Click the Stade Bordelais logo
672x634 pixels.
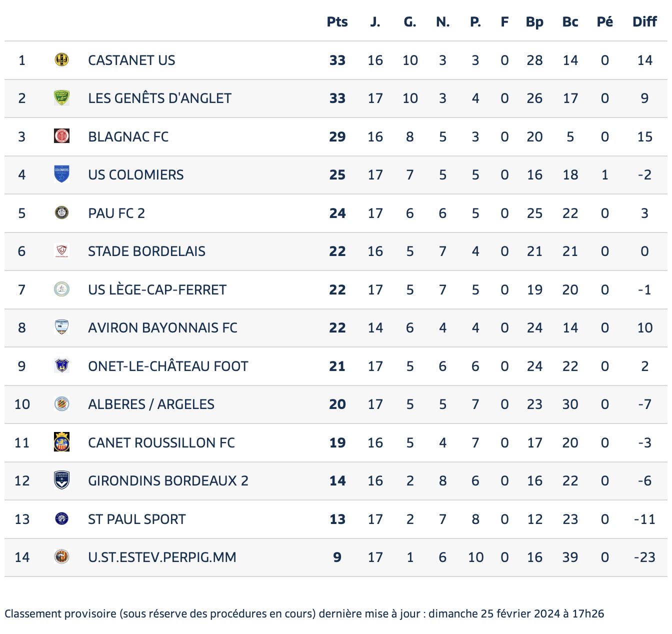(x=61, y=251)
